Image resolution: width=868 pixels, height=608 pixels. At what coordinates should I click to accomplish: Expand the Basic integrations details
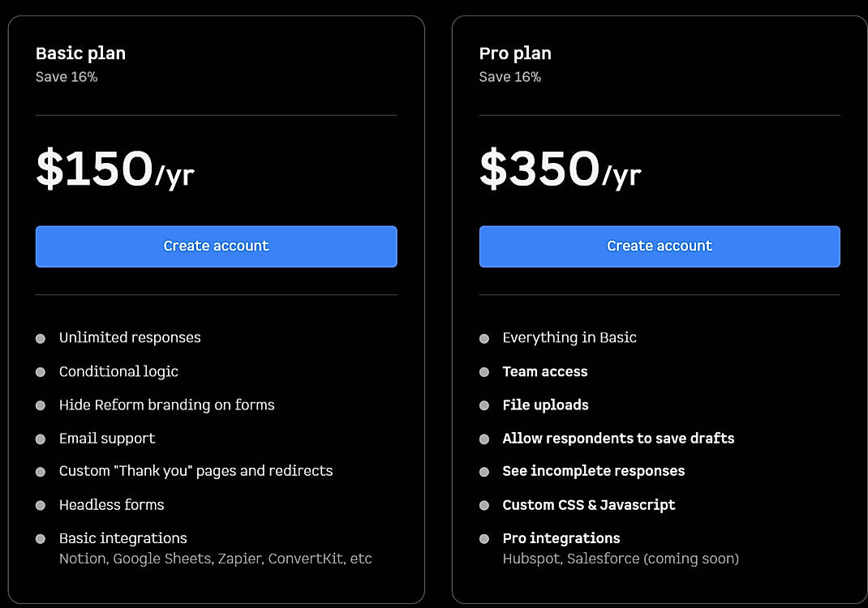coord(122,538)
